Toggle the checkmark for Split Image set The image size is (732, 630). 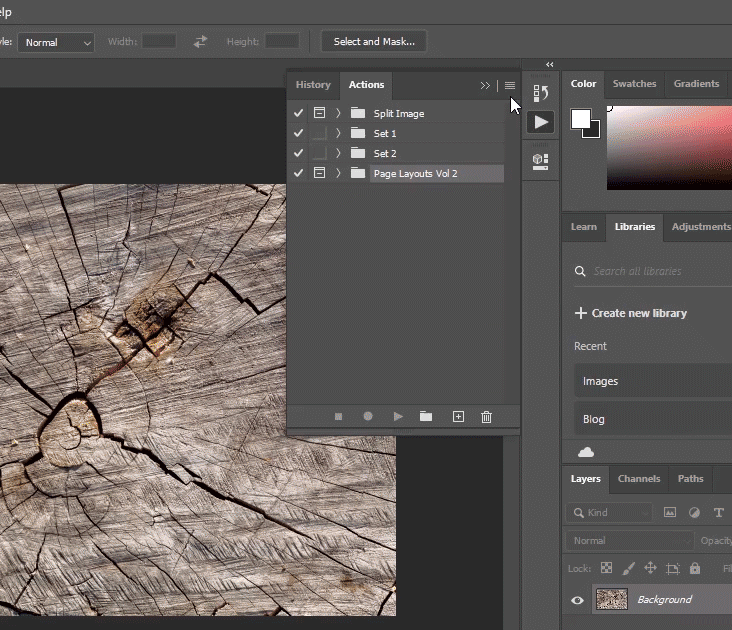[298, 113]
